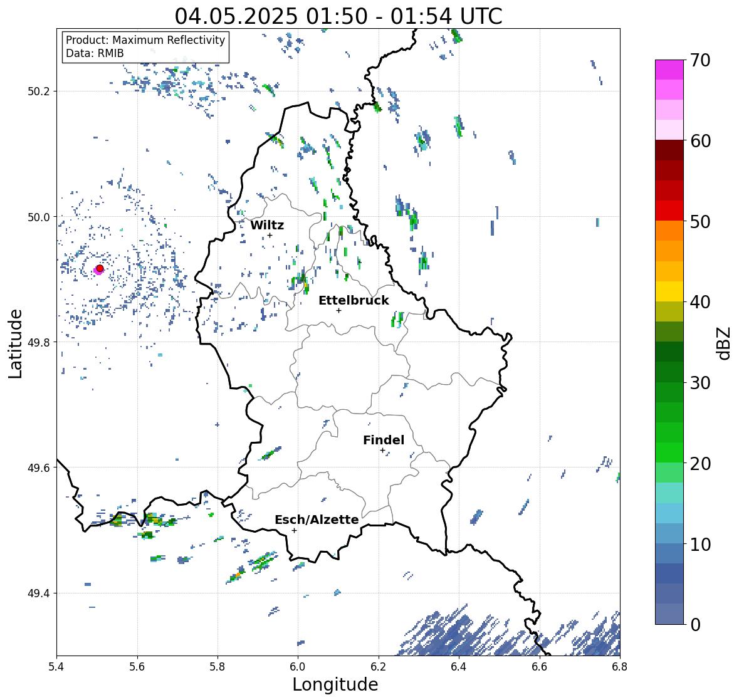Click the Longitude axis label
This screenshot has width=739, height=700.
click(335, 684)
